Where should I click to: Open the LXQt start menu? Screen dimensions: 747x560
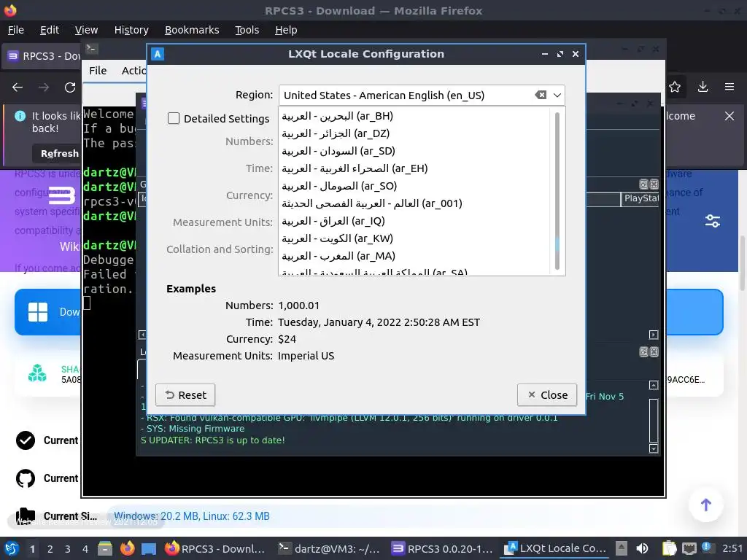coord(11,548)
